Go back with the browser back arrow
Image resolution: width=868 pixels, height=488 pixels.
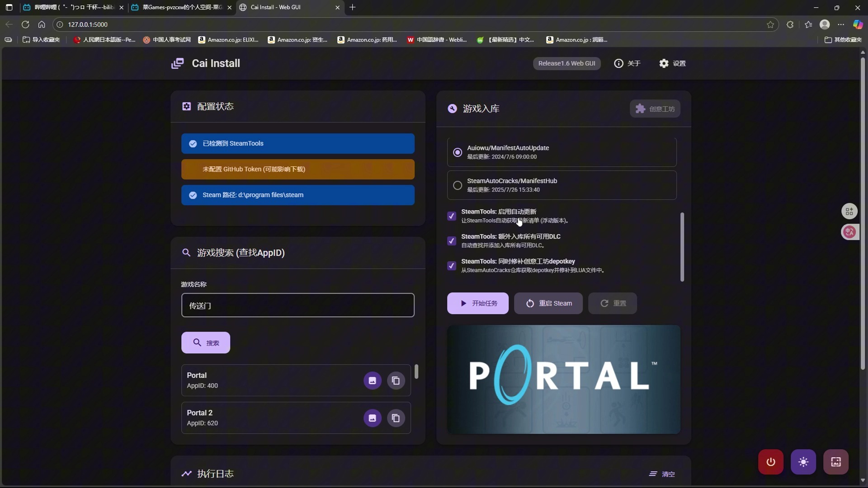9,24
